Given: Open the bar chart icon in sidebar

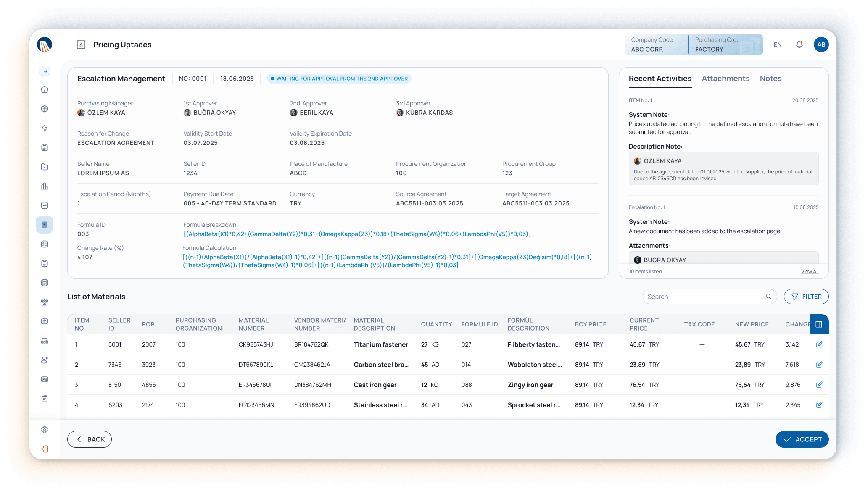Looking at the screenshot, I should click(45, 186).
